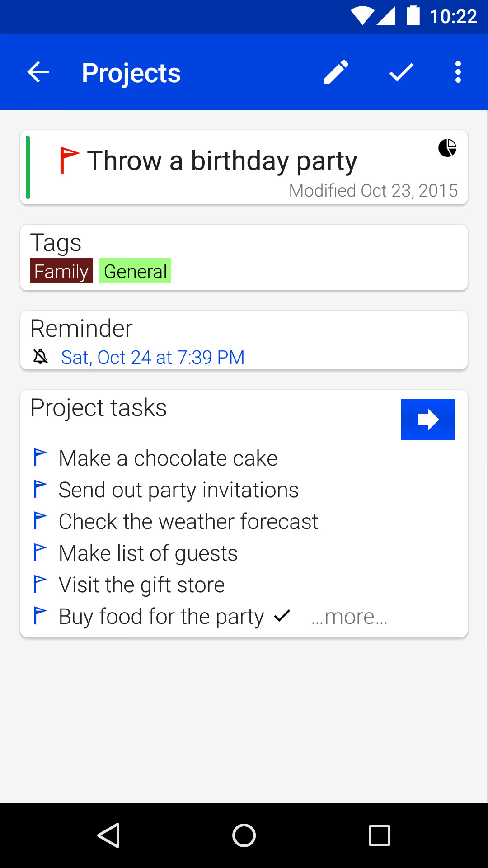The height and width of the screenshot is (868, 488).
Task: Click flag beside Visit the gift store
Action: (x=40, y=584)
